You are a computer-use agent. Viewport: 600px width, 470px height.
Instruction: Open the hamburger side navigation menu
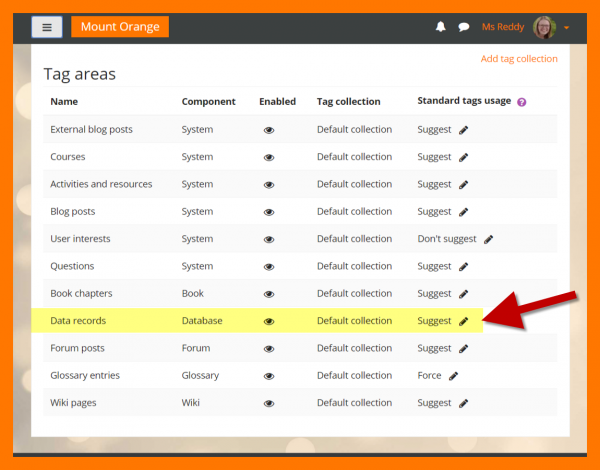pyautogui.click(x=47, y=27)
